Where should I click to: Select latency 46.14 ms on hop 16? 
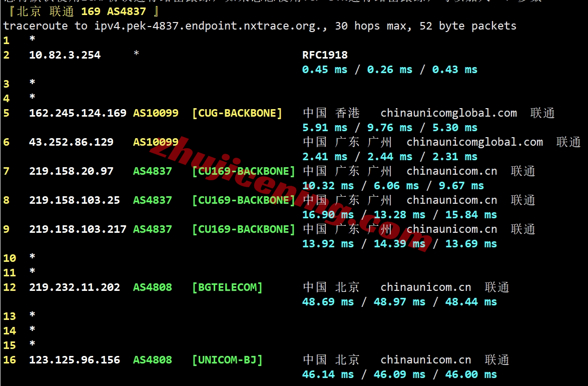328,374
